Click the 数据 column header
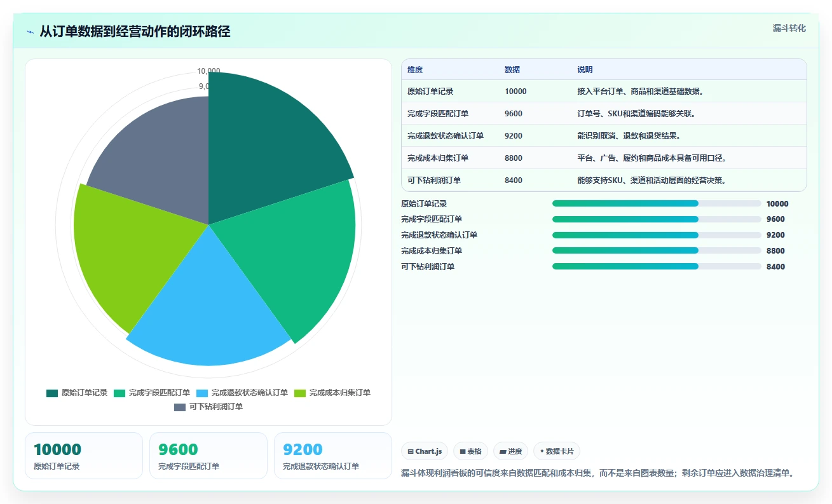 click(512, 70)
